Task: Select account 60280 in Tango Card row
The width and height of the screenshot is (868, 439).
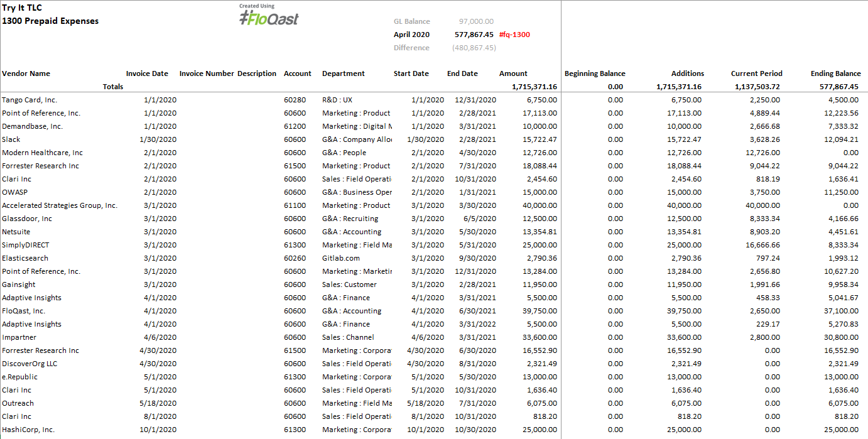Action: click(x=295, y=100)
